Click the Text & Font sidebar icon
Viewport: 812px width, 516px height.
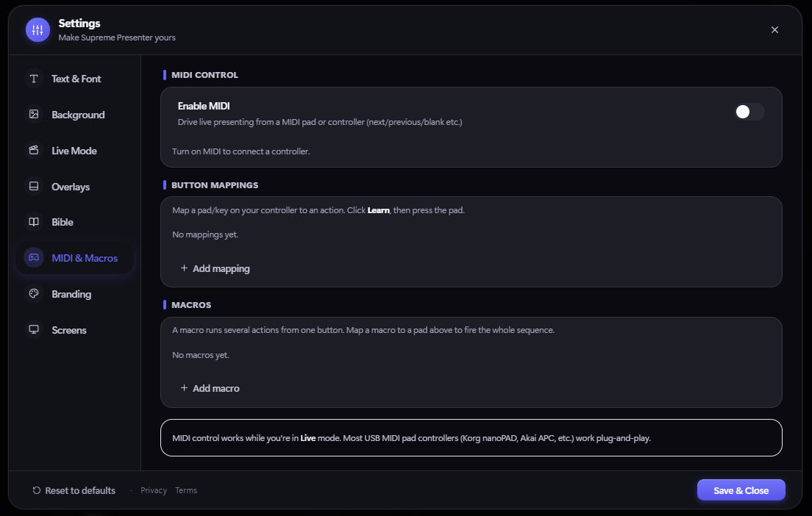click(34, 79)
